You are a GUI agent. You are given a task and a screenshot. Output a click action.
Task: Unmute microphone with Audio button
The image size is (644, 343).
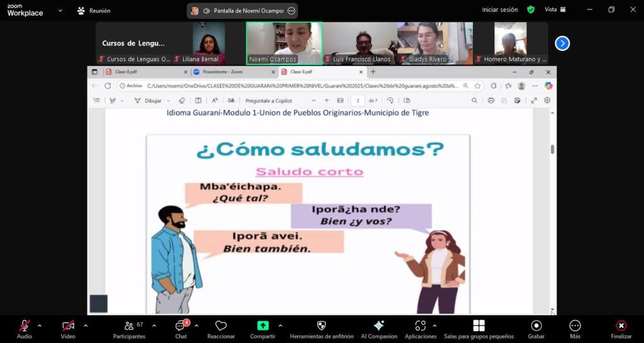[24, 329]
